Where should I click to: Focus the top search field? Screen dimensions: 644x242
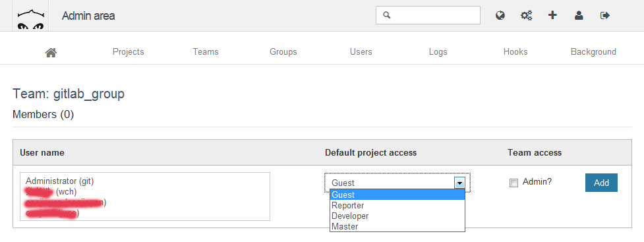pos(428,15)
